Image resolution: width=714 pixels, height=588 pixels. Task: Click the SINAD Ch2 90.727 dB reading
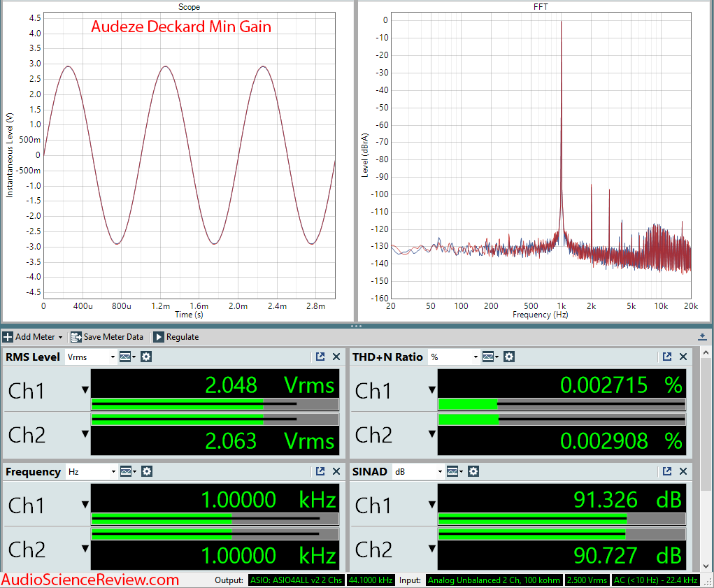click(627, 556)
